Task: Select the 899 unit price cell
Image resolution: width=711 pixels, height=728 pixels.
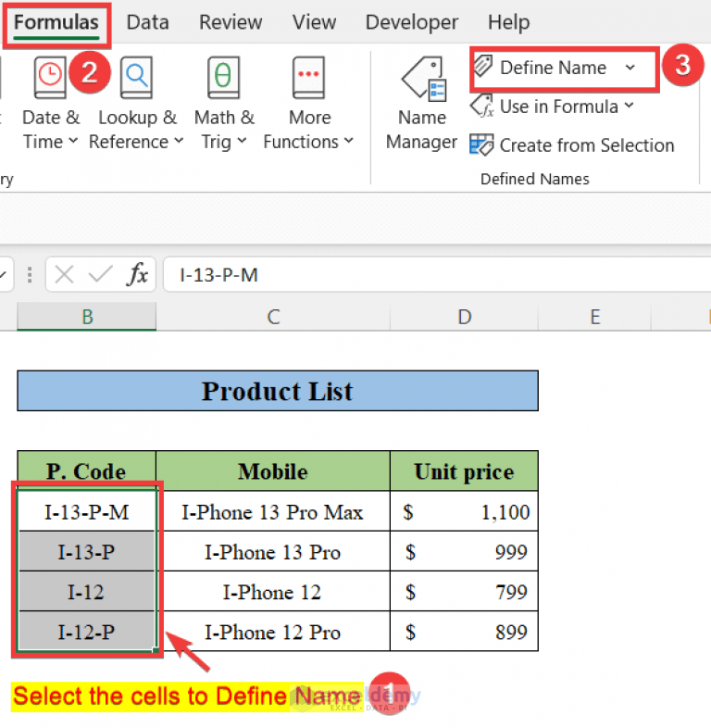Action: click(464, 632)
